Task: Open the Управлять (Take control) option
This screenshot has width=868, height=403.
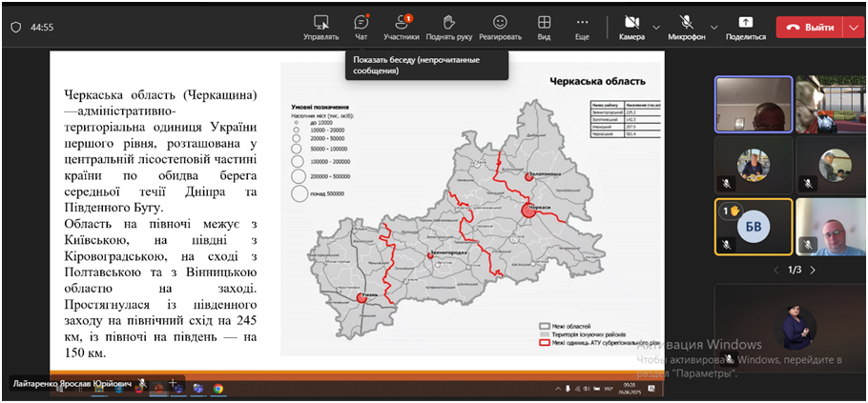Action: point(320,27)
